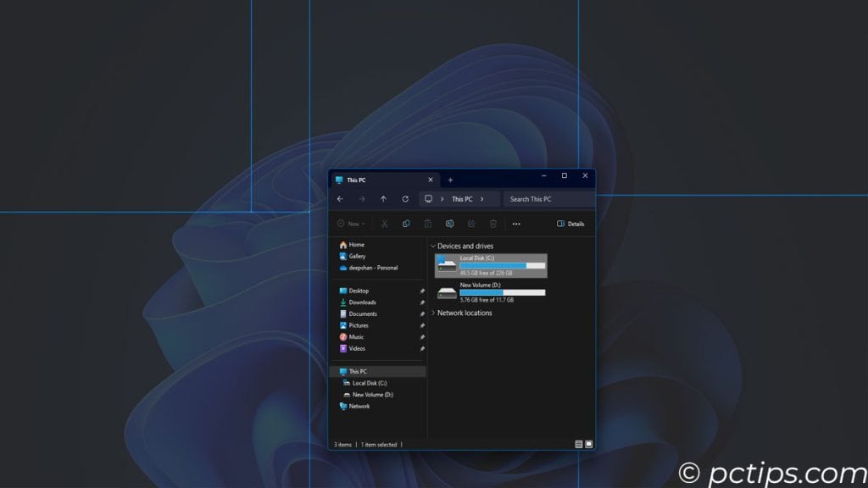The height and width of the screenshot is (488, 868).
Task: Share the selected item via toolbar icon
Action: pyautogui.click(x=471, y=224)
